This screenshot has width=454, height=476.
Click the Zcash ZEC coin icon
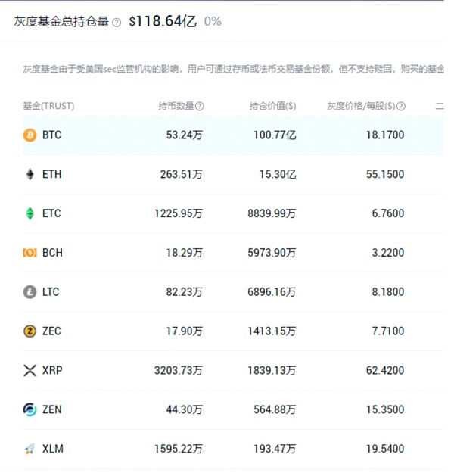30,331
